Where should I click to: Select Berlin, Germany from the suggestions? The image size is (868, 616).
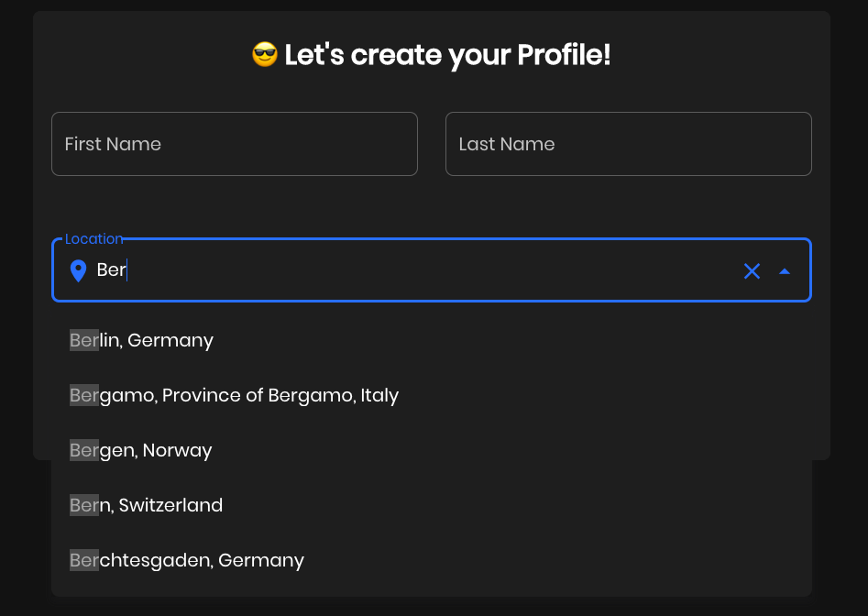click(x=141, y=340)
